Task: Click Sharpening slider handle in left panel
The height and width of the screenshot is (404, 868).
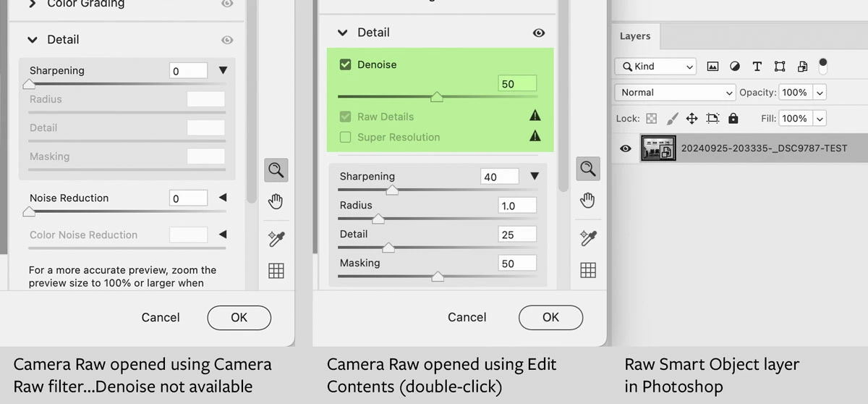Action: point(29,84)
